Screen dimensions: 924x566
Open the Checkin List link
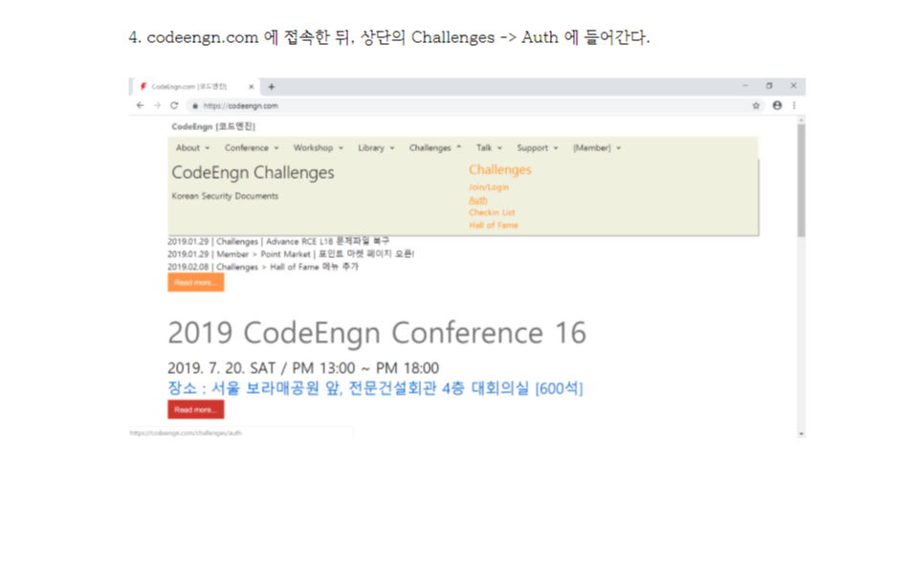(x=492, y=212)
